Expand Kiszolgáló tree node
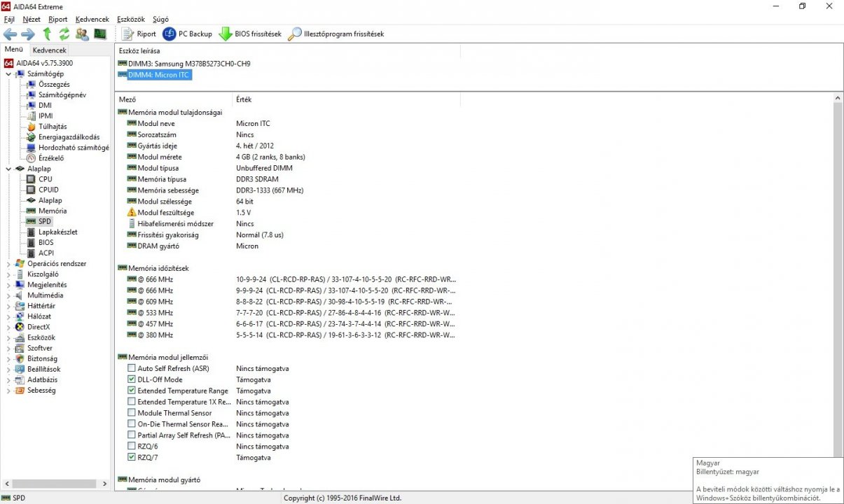844x504 pixels. pyautogui.click(x=8, y=274)
